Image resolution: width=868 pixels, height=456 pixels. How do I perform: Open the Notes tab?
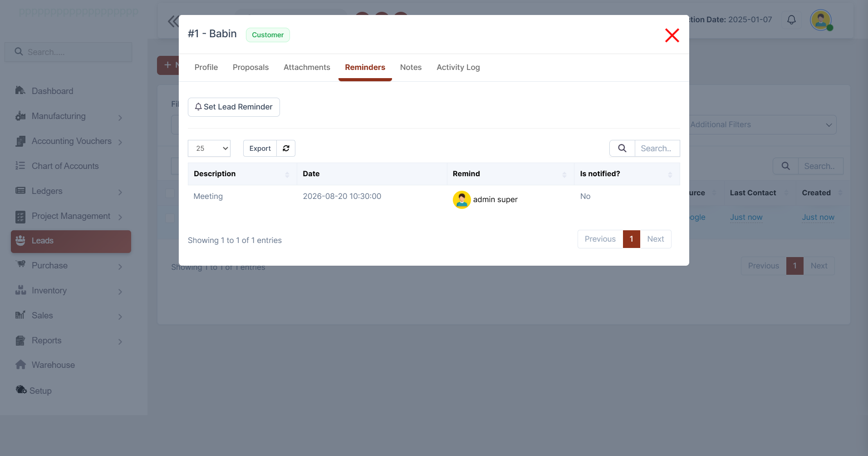411,67
